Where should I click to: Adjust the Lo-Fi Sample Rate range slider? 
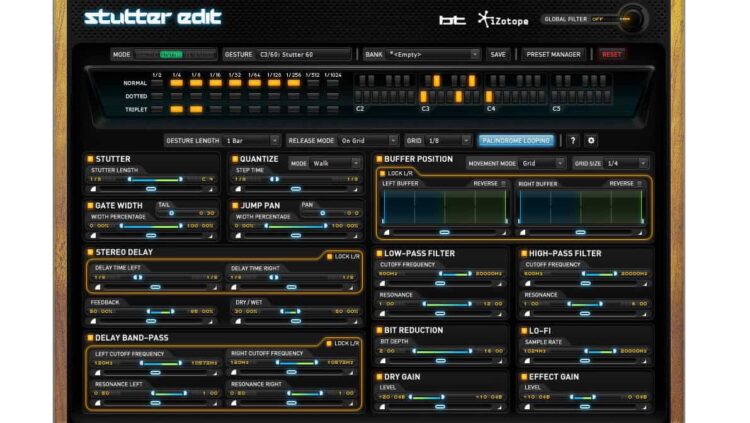[601, 351]
